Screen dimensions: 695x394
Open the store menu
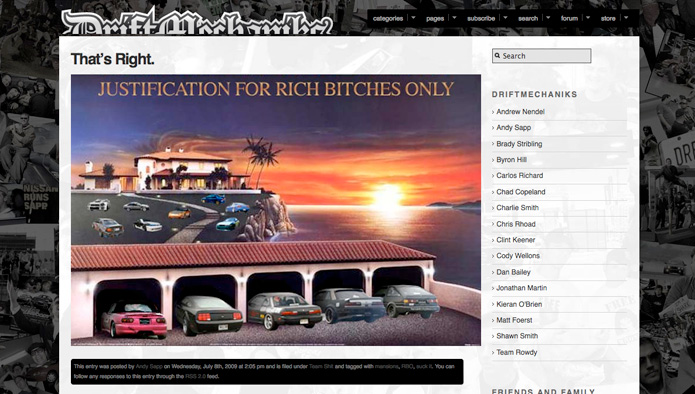tap(608, 19)
